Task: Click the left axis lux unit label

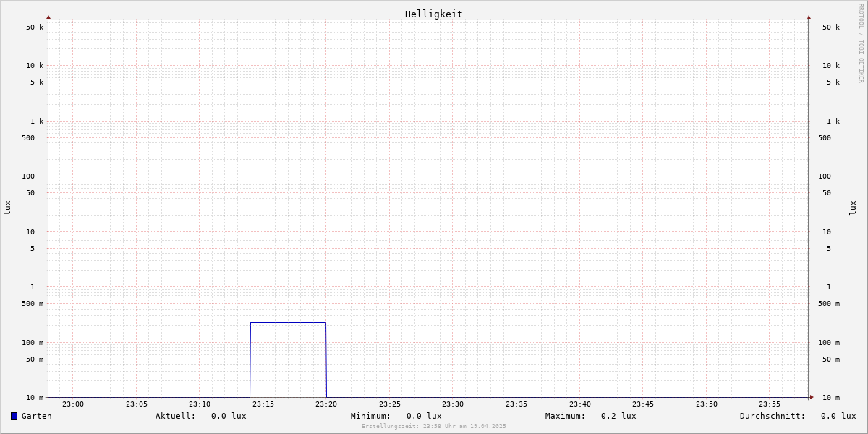Action: [x=7, y=208]
